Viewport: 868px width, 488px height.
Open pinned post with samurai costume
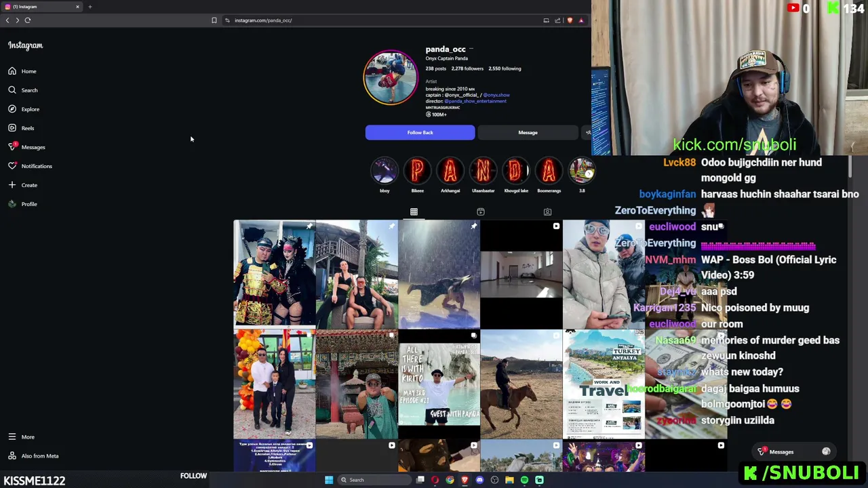[x=275, y=274]
